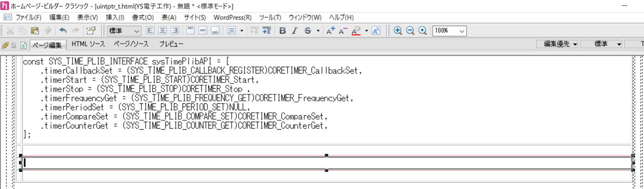Image resolution: width=644 pixels, height=189 pixels.
Task: Decrease font size with A- icon
Action: 343,31
